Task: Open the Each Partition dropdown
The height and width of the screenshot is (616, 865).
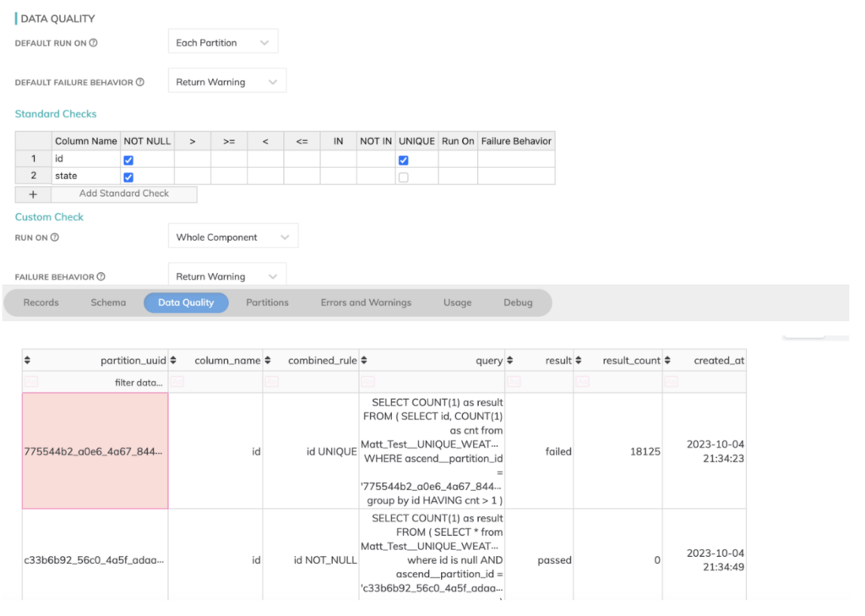Action: pyautogui.click(x=223, y=42)
